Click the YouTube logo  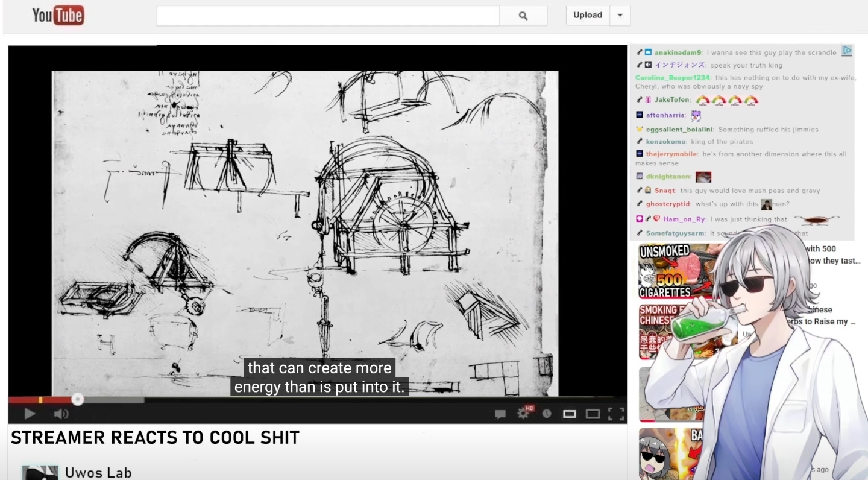click(x=58, y=16)
